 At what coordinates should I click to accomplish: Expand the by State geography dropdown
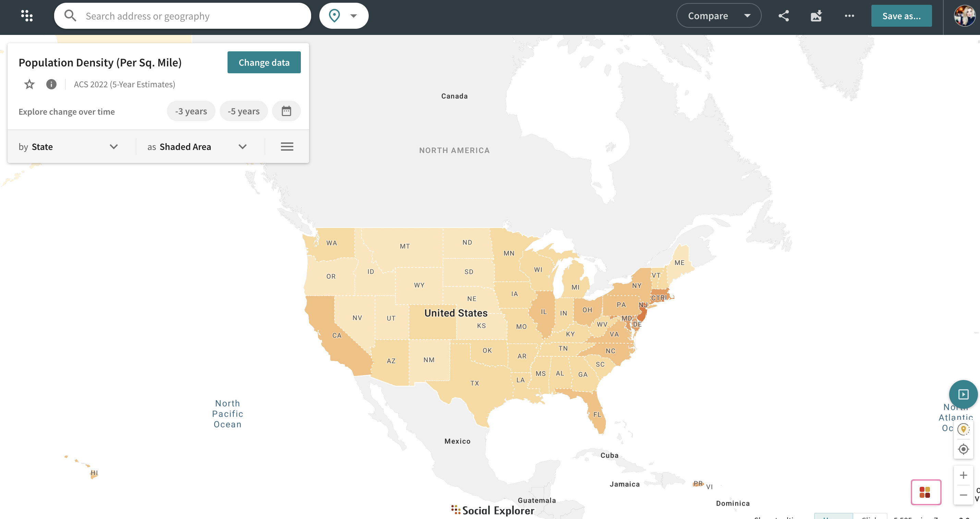click(69, 147)
